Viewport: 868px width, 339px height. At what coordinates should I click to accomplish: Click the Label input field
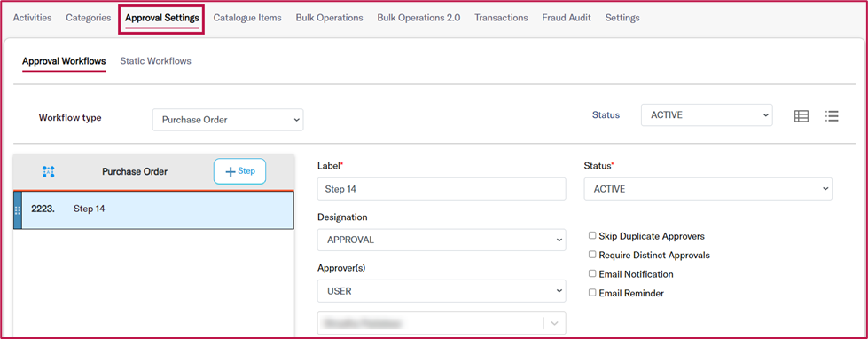pyautogui.click(x=442, y=189)
